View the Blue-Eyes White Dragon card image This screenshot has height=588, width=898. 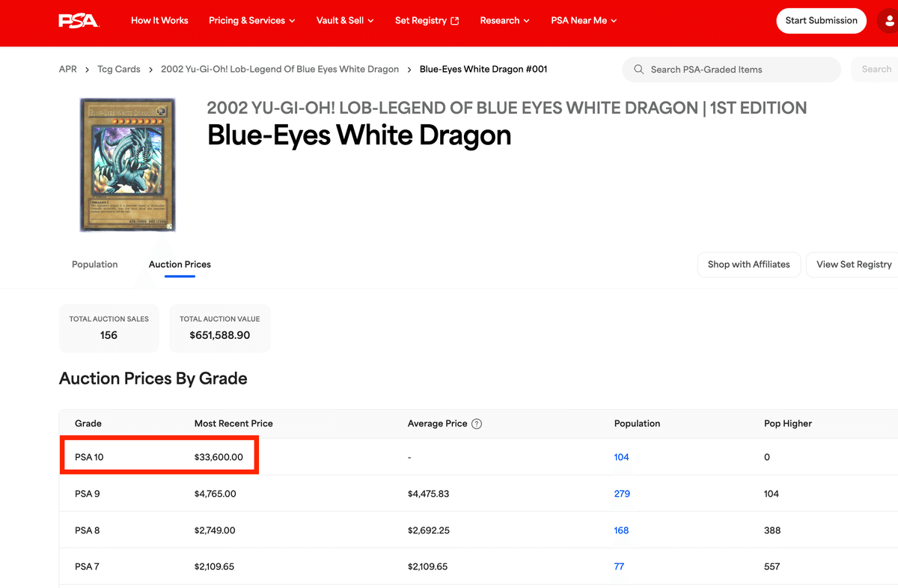pos(128,164)
